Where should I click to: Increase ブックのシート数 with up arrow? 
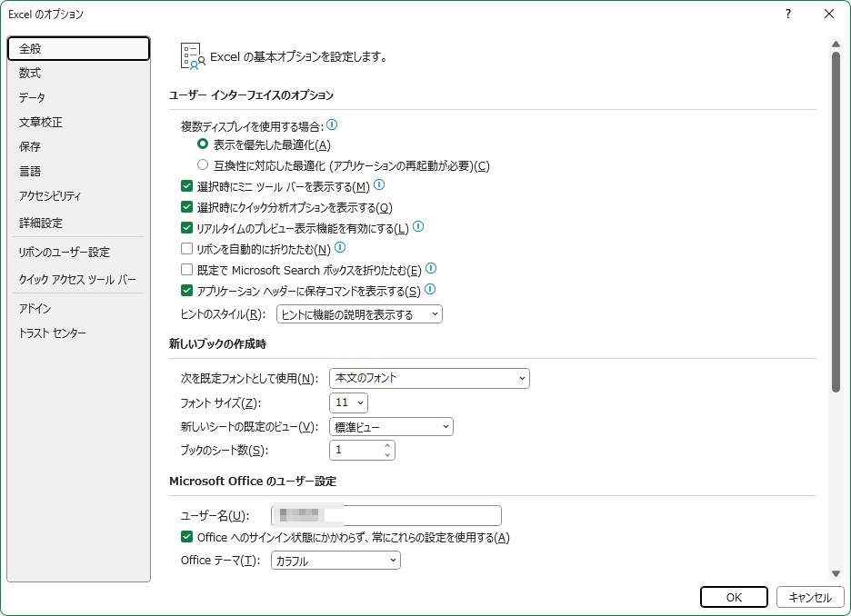coord(387,445)
